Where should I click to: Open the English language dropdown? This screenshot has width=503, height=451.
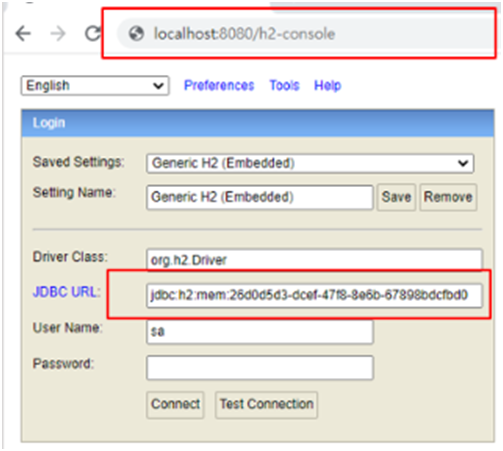point(95,86)
